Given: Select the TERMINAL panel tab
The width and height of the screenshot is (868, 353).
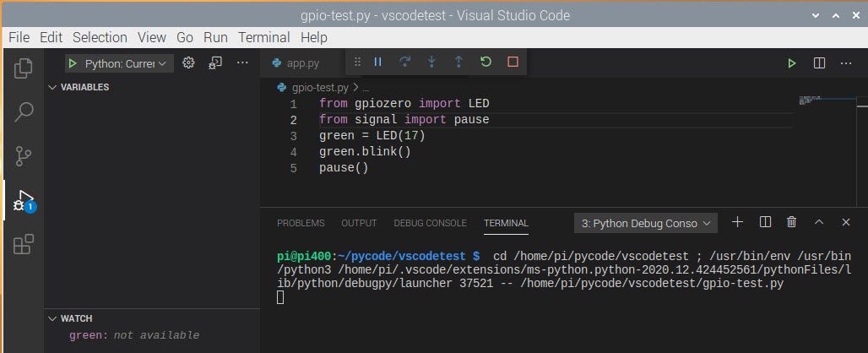Looking at the screenshot, I should click(506, 223).
